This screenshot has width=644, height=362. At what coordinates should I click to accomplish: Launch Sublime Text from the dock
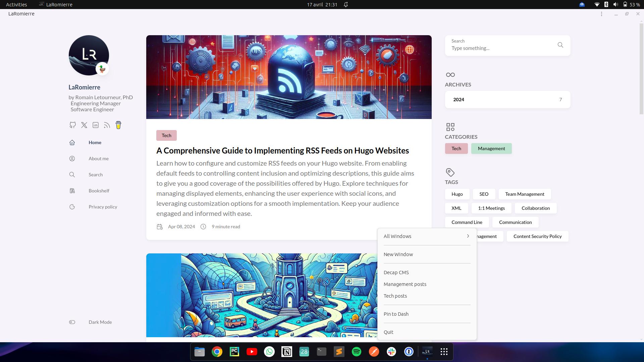(x=339, y=352)
